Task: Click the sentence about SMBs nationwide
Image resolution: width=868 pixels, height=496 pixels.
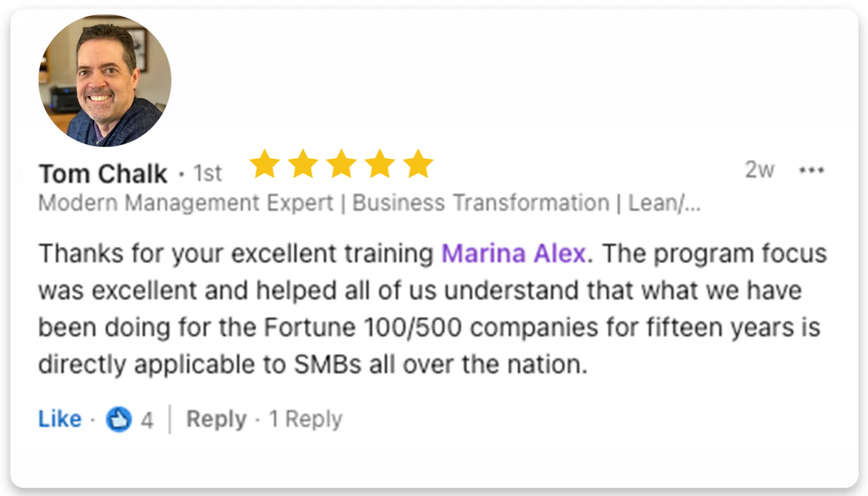Action: click(x=313, y=364)
